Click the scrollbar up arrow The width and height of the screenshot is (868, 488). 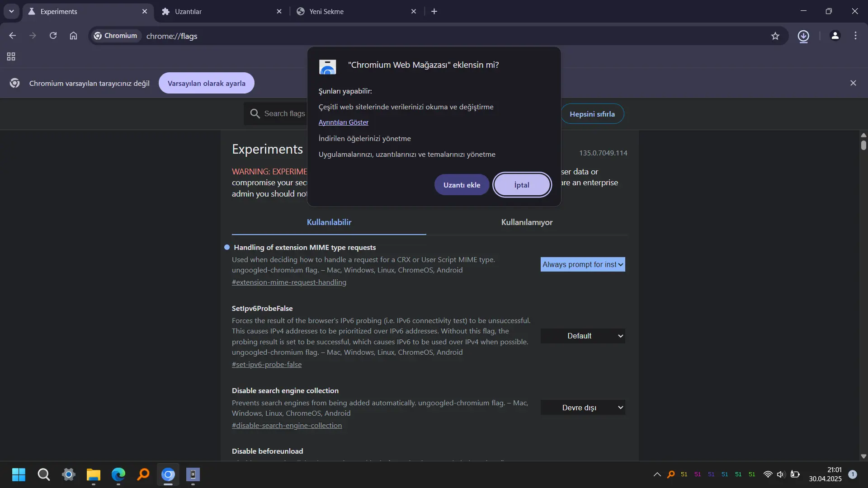click(863, 135)
